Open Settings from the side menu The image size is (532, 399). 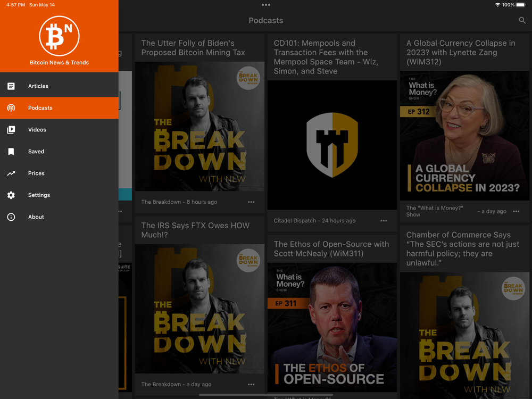59,195
